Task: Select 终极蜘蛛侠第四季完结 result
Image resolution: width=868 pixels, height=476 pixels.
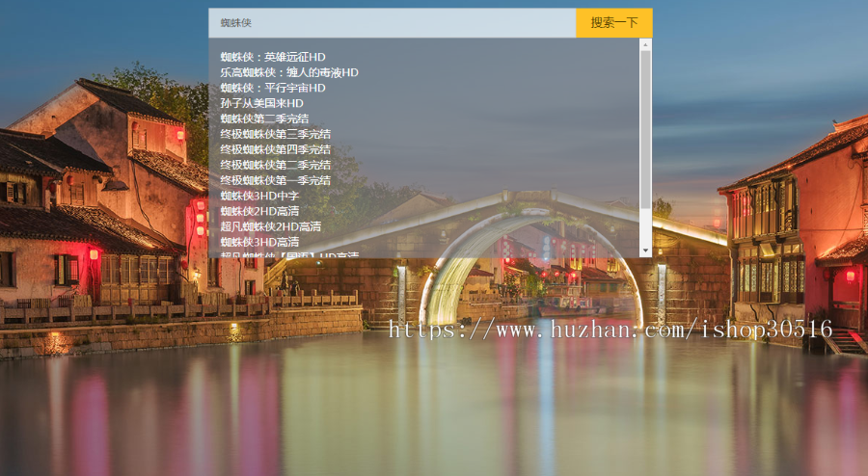Action: [x=276, y=149]
